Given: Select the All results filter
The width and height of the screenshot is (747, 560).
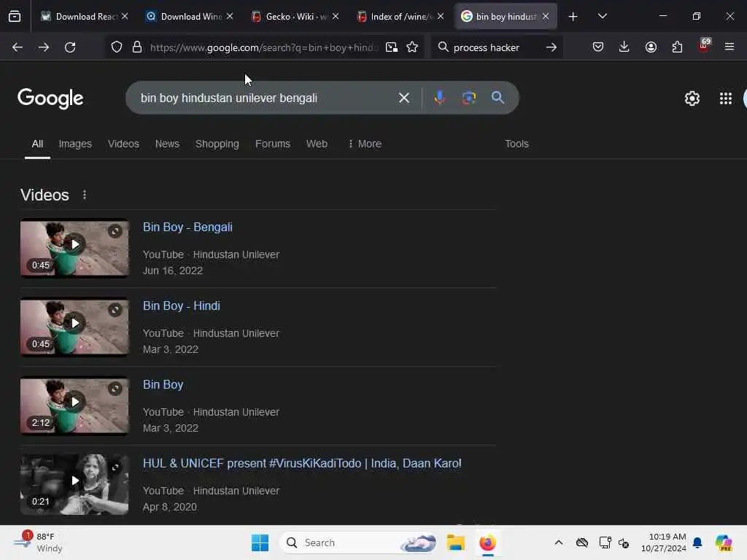Looking at the screenshot, I should pyautogui.click(x=37, y=144).
